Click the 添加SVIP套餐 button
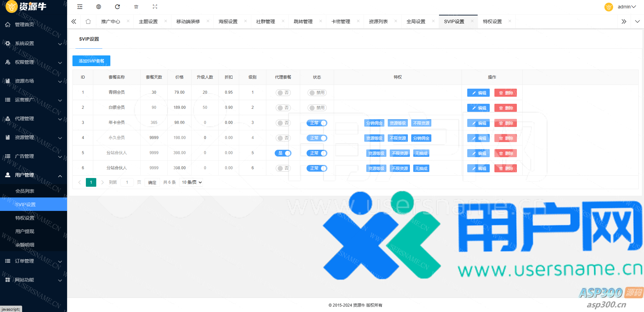This screenshot has width=644, height=312. tap(91, 61)
